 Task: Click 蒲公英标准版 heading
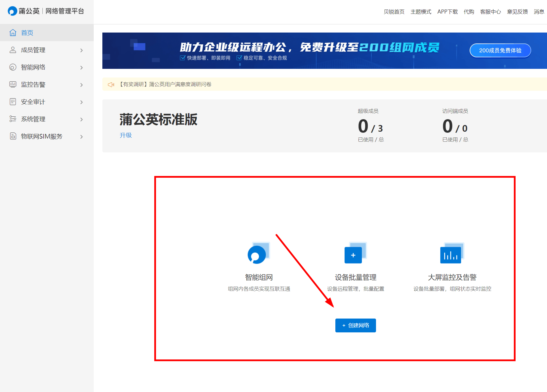pyautogui.click(x=159, y=120)
